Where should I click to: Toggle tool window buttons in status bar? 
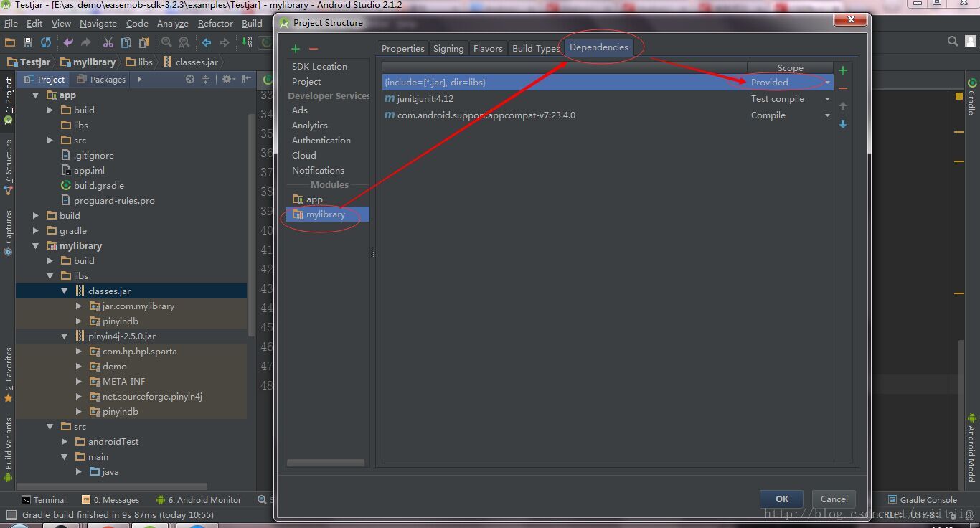10,515
